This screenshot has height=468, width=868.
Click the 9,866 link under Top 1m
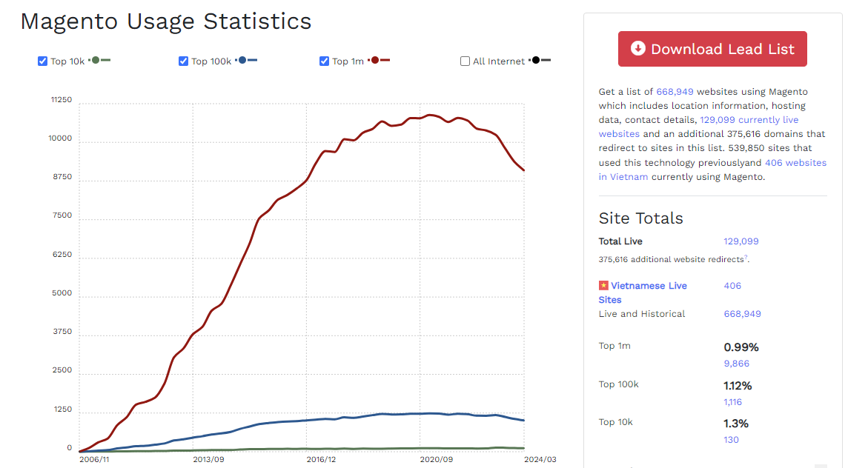(736, 363)
